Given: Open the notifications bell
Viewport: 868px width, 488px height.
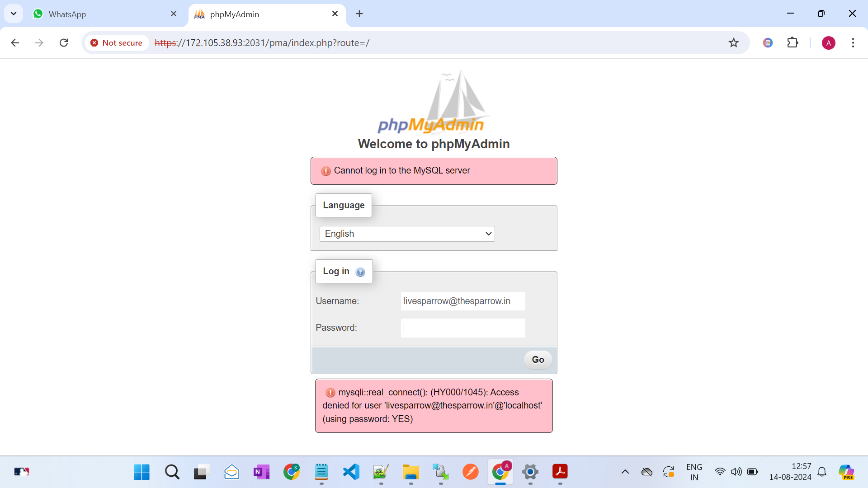Looking at the screenshot, I should pos(822,472).
